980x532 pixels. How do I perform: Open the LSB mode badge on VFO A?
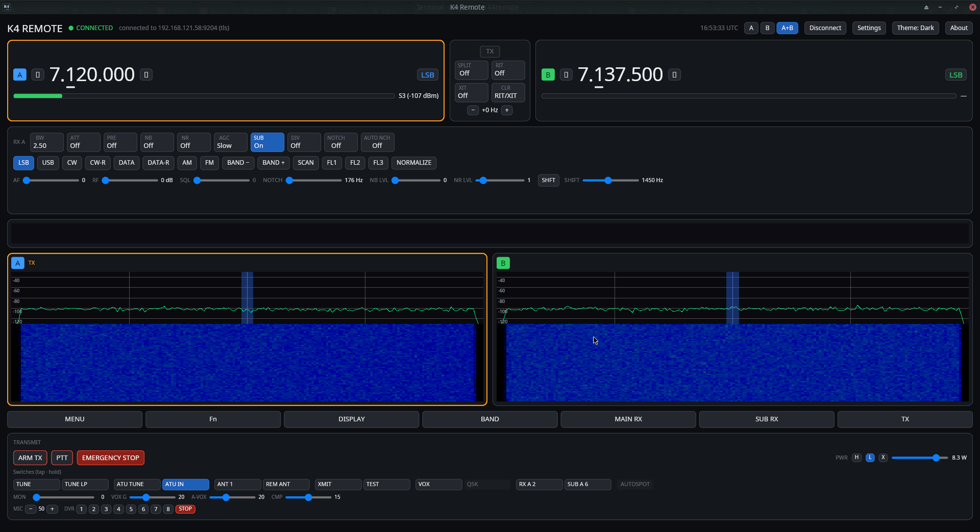pyautogui.click(x=428, y=75)
